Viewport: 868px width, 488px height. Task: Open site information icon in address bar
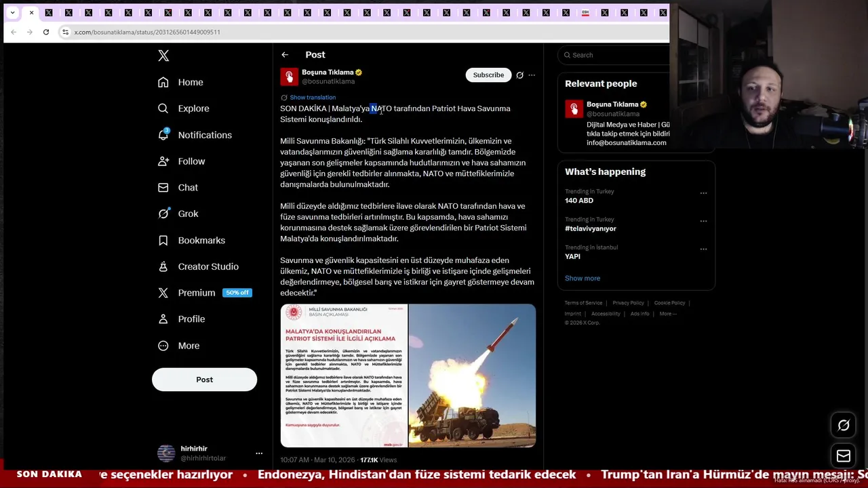[65, 32]
